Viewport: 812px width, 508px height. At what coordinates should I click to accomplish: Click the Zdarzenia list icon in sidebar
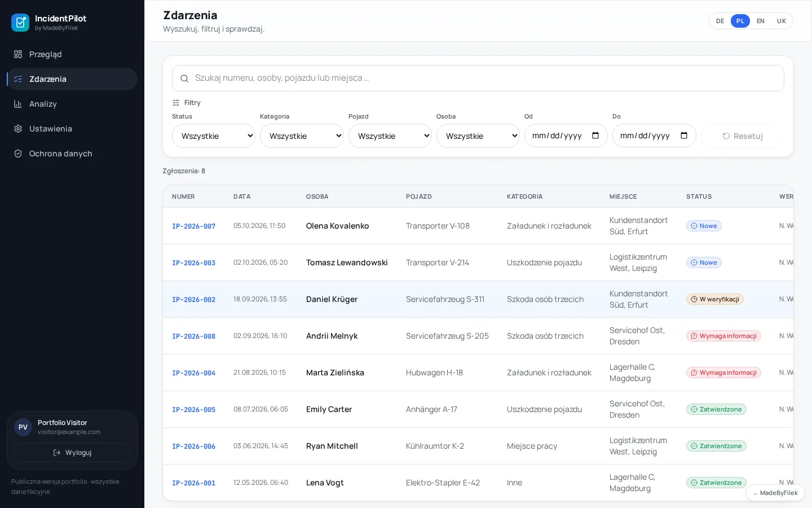coord(18,79)
